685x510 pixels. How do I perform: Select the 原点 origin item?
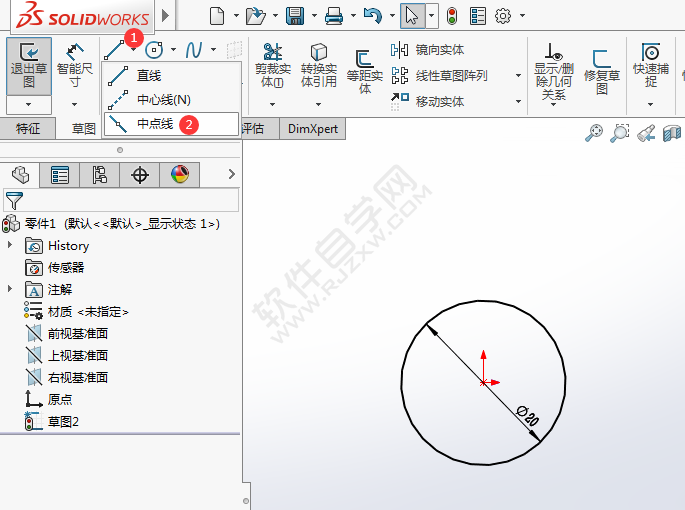(48, 399)
